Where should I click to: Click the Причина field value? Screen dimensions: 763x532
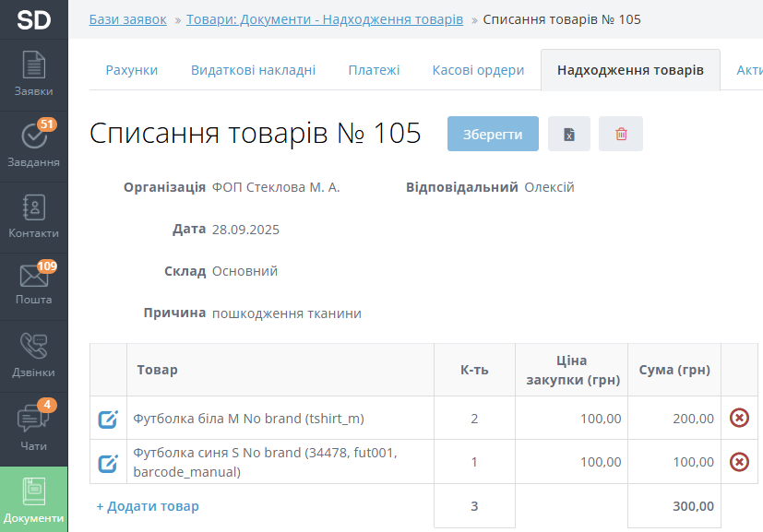(x=287, y=313)
